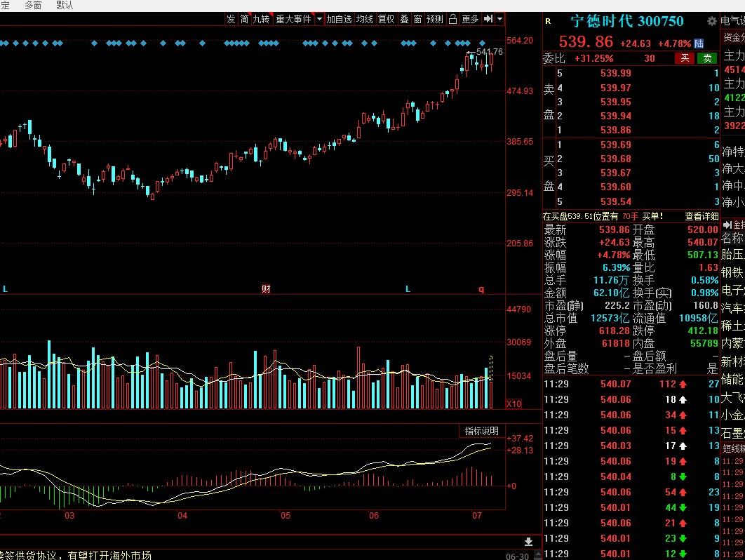Click the 指标说明 button

tap(482, 431)
